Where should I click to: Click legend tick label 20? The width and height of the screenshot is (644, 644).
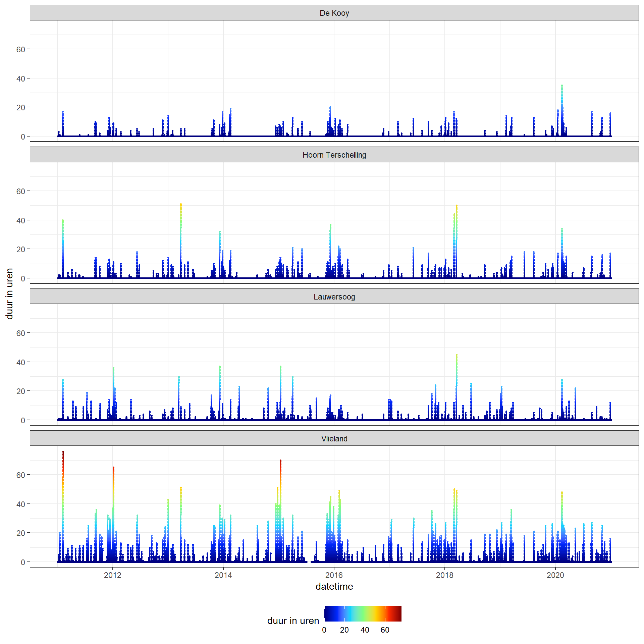(344, 630)
